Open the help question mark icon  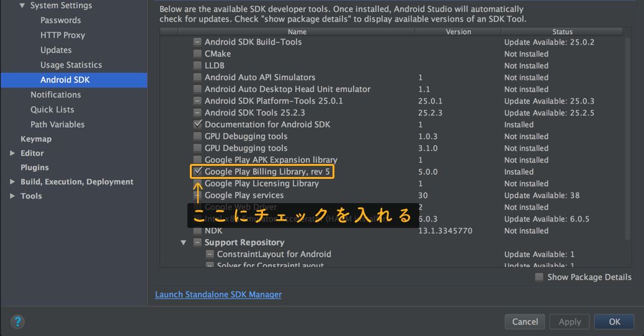pos(17,321)
